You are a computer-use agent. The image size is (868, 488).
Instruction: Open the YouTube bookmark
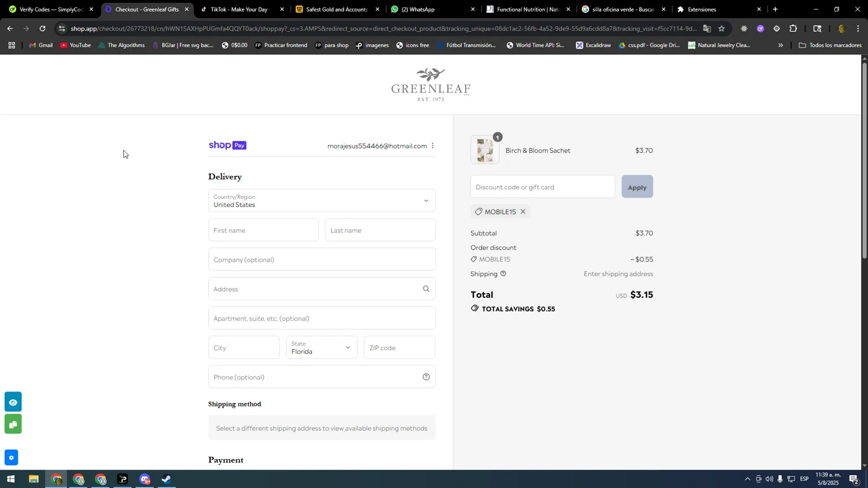(x=75, y=45)
